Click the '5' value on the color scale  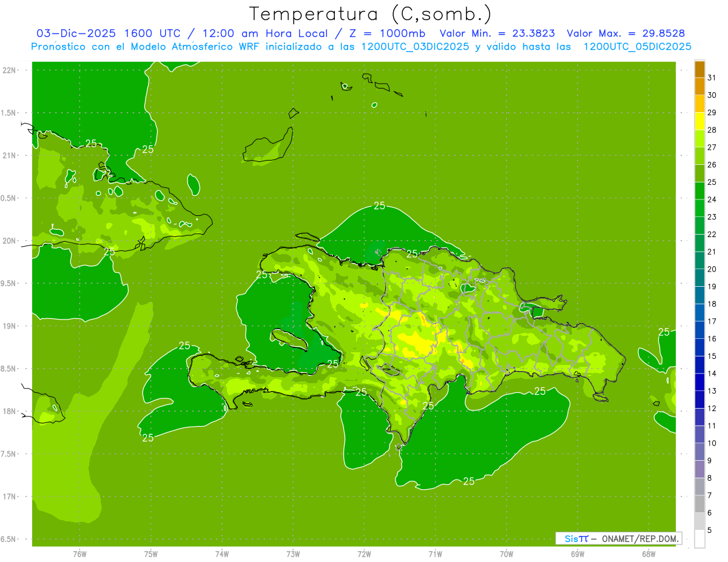pyautogui.click(x=710, y=530)
